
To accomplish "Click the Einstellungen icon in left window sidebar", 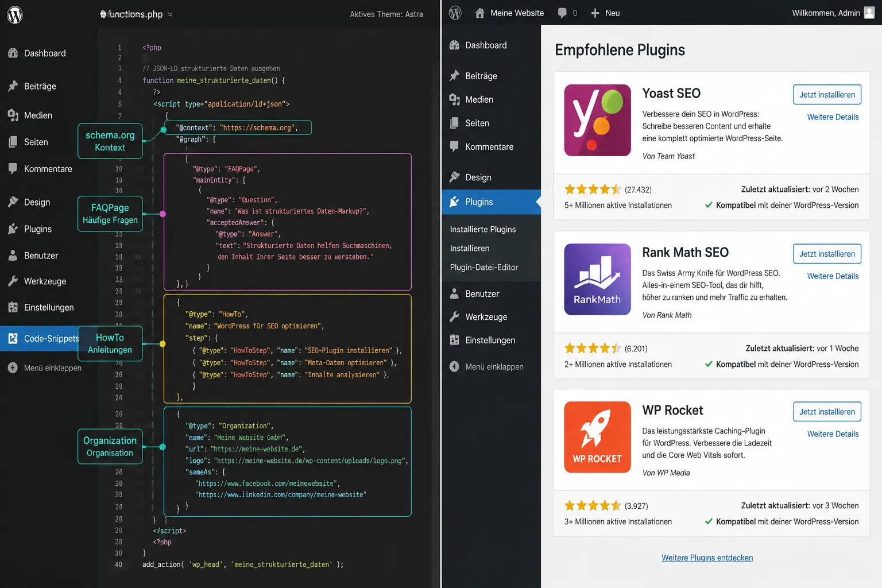I will click(13, 307).
